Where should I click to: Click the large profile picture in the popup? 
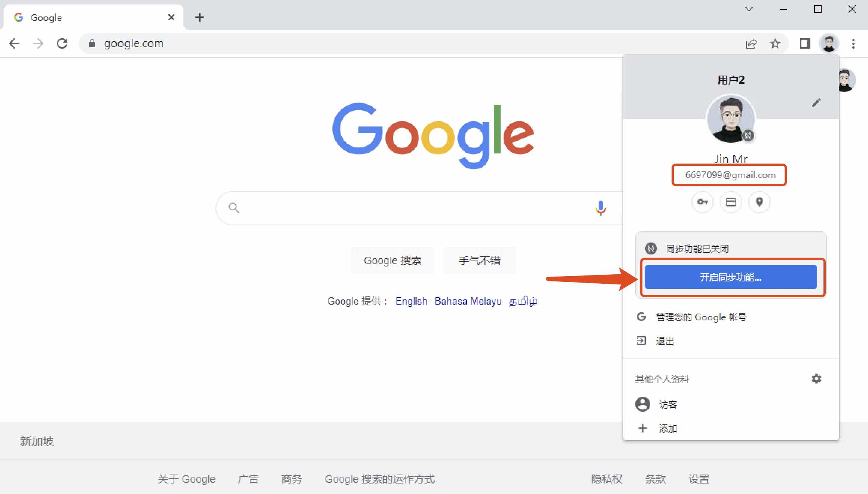[x=731, y=119]
